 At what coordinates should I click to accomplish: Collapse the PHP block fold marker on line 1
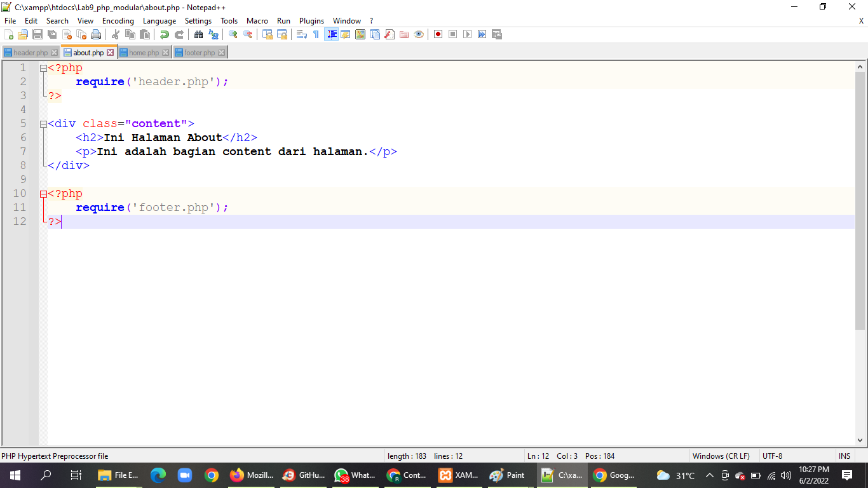tap(43, 68)
